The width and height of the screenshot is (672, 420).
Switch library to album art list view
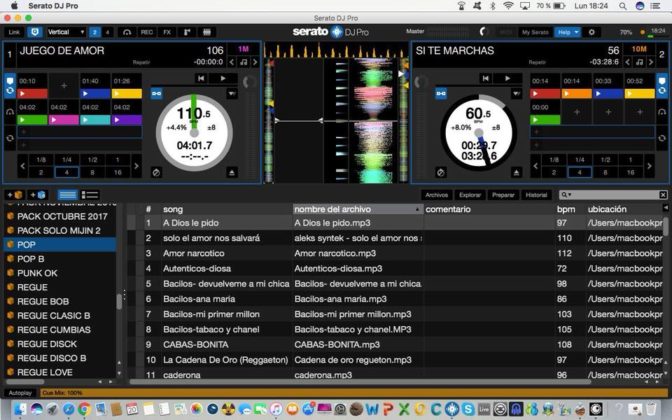pos(90,195)
